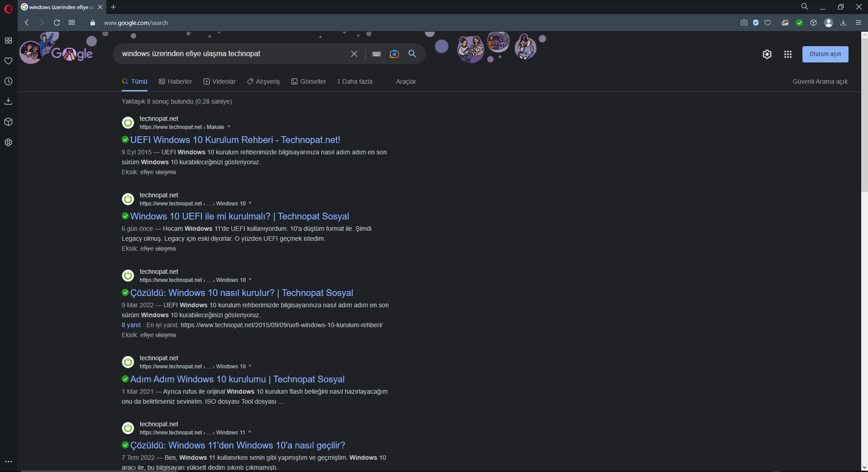Open 'Çözüldü: Windows 10 nasıl kurulur?' result
The image size is (868, 472).
242,293
